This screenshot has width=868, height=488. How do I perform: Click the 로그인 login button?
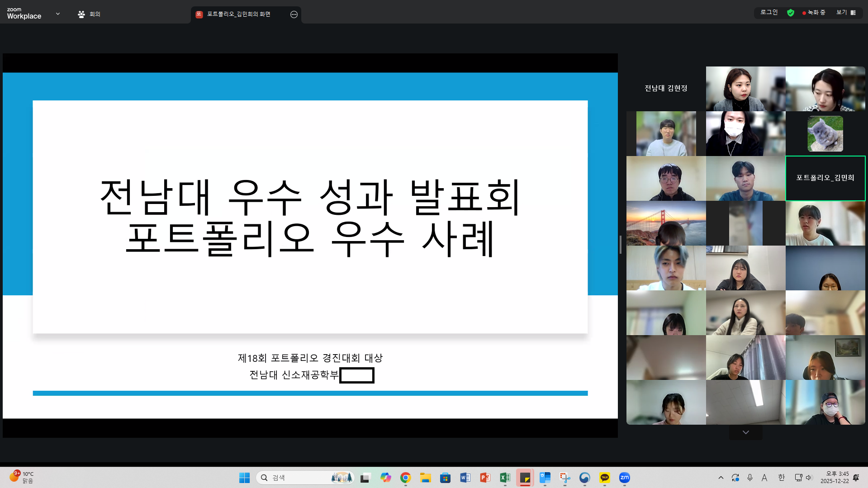[768, 12]
